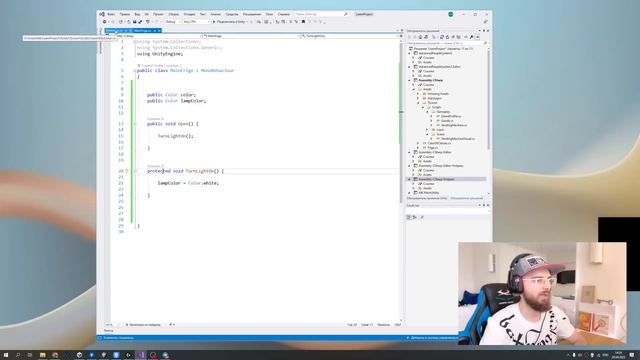Viewport: 640px width, 360px height.
Task: Click the Solution Explorer search field
Action: click(446, 43)
